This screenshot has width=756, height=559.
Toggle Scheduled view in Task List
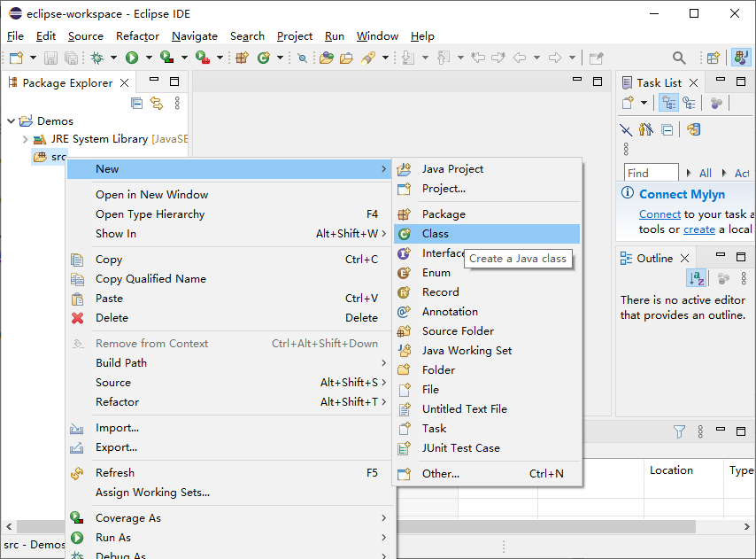(690, 104)
